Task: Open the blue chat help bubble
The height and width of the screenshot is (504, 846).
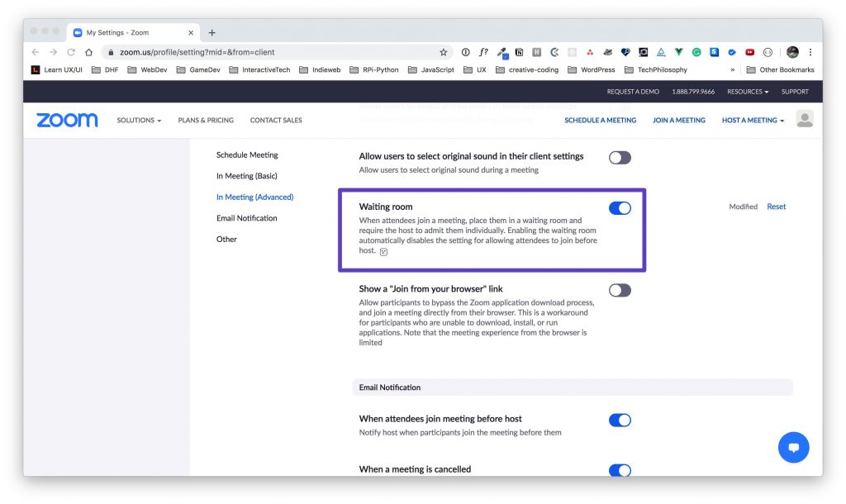Action: 793,447
